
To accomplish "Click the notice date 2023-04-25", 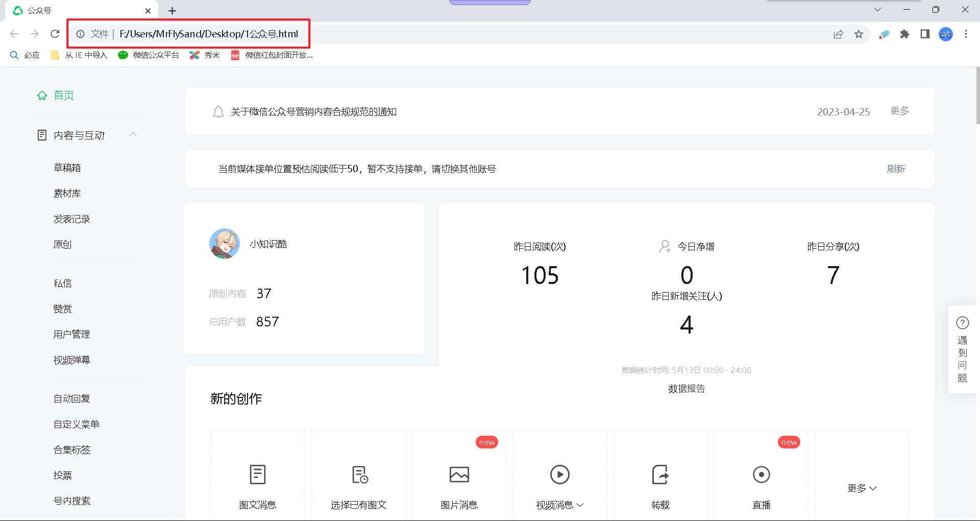I will click(x=844, y=112).
